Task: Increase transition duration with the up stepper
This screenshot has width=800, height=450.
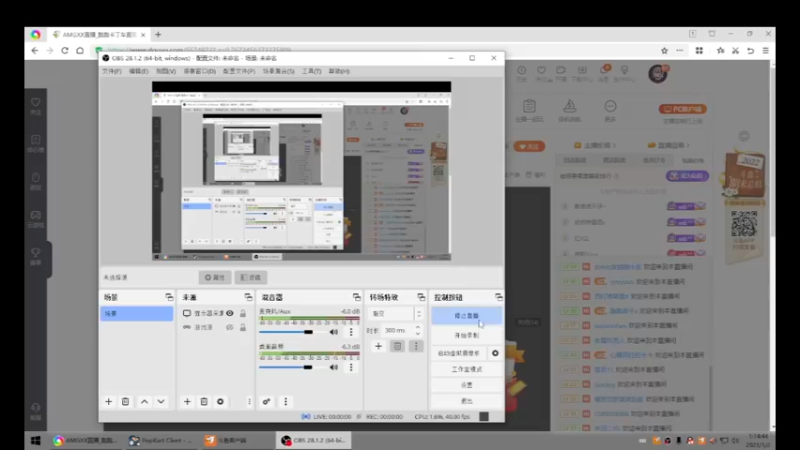Action: (x=418, y=328)
